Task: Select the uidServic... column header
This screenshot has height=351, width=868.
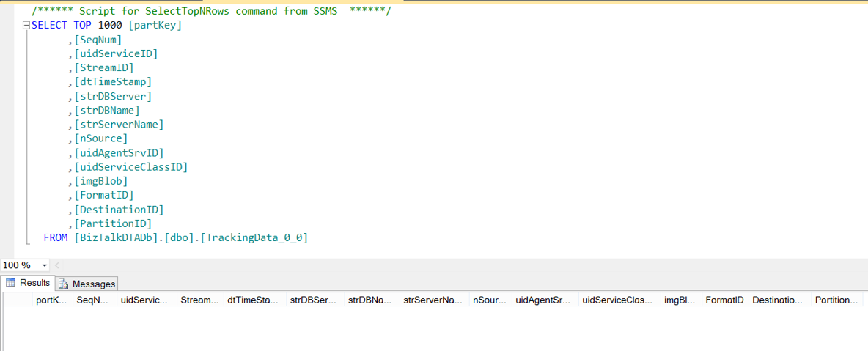Action: (x=147, y=300)
